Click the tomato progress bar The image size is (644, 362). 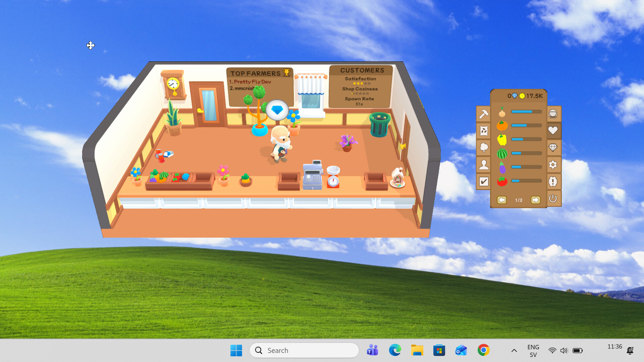pos(526,181)
